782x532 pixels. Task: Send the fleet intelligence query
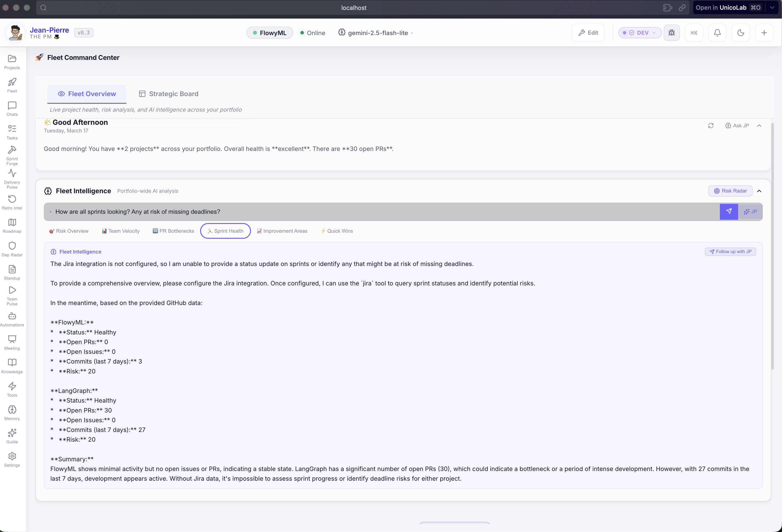click(x=728, y=211)
